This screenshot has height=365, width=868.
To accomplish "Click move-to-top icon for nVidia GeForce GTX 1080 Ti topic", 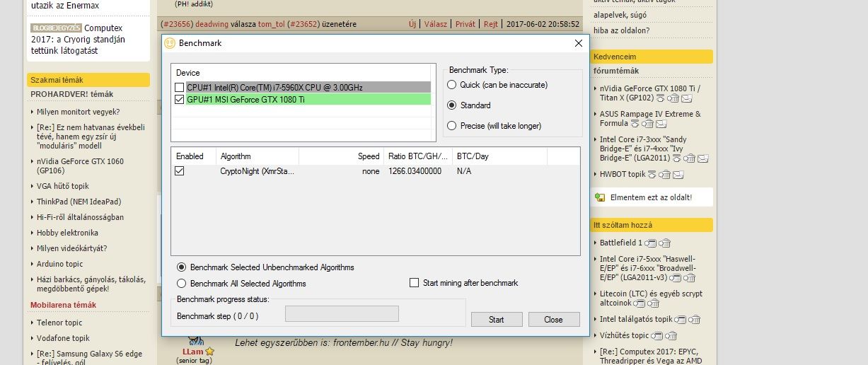I will point(661,98).
